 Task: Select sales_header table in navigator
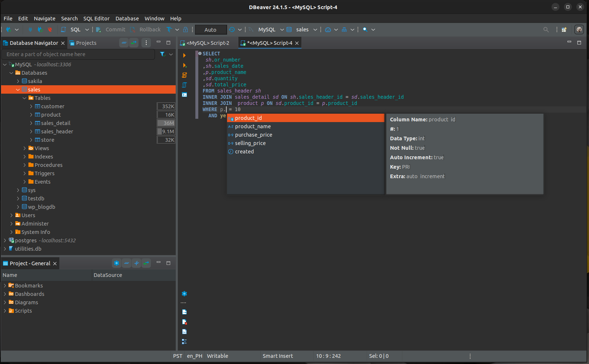pos(57,132)
